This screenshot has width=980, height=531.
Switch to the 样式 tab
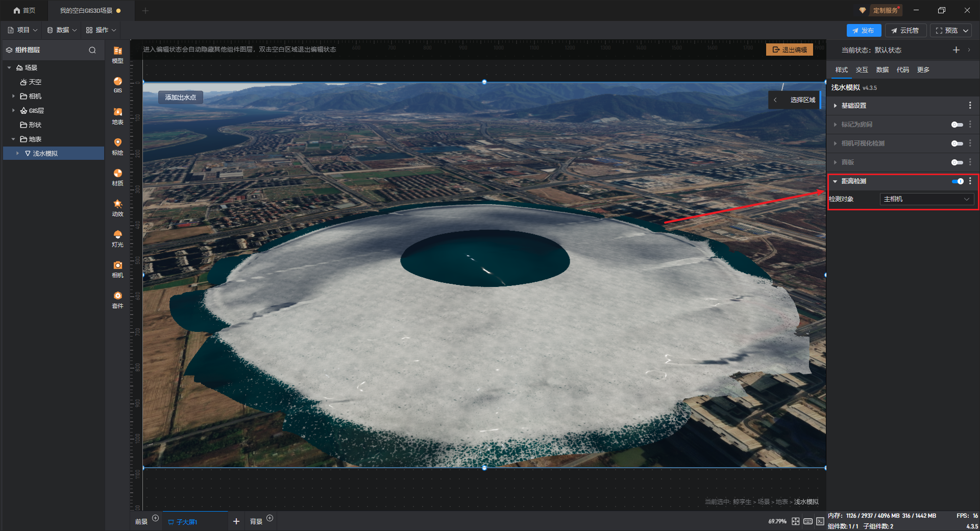click(841, 70)
